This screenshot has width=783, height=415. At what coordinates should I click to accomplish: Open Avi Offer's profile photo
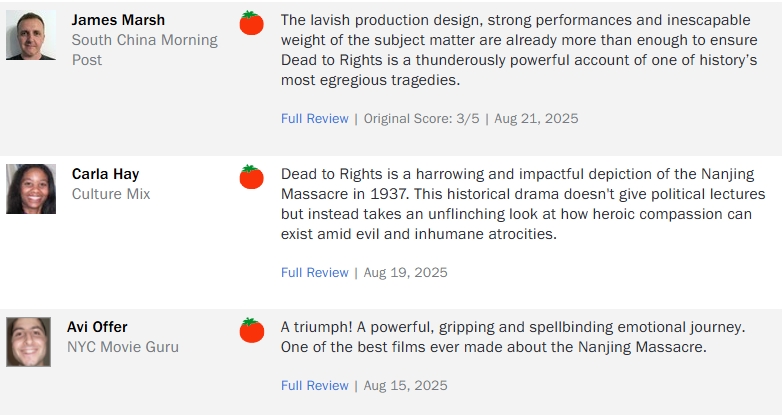click(28, 342)
